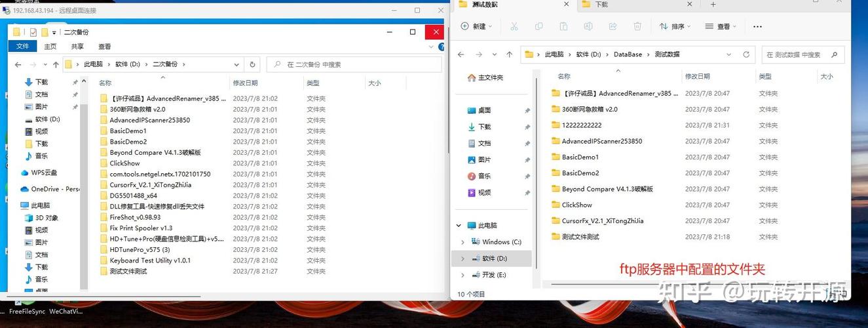Sort by 类型 column in 二次备份 window
868x328 pixels.
point(313,83)
